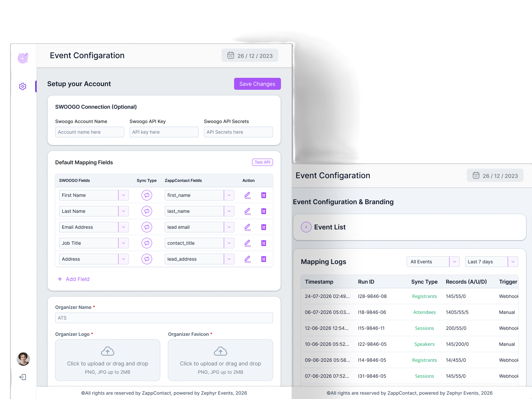Select log row I14-9846-05
The height and width of the screenshot is (399, 532).
(410, 360)
